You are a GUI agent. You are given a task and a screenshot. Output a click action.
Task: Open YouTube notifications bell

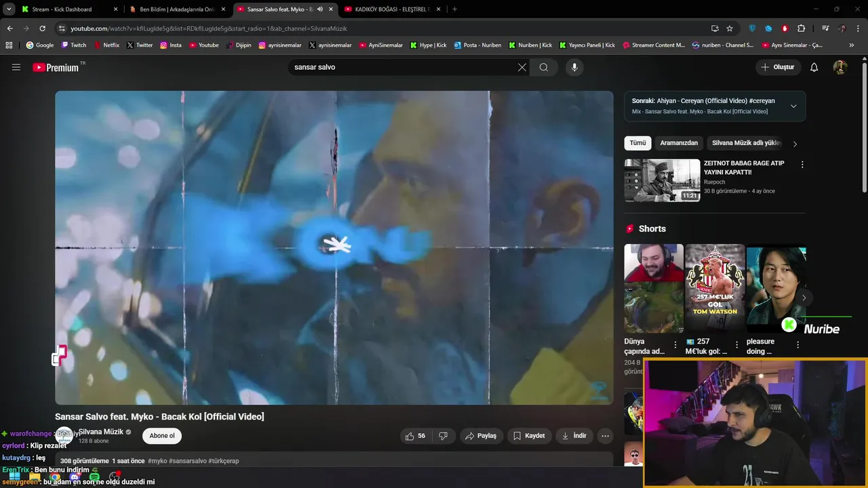point(814,67)
